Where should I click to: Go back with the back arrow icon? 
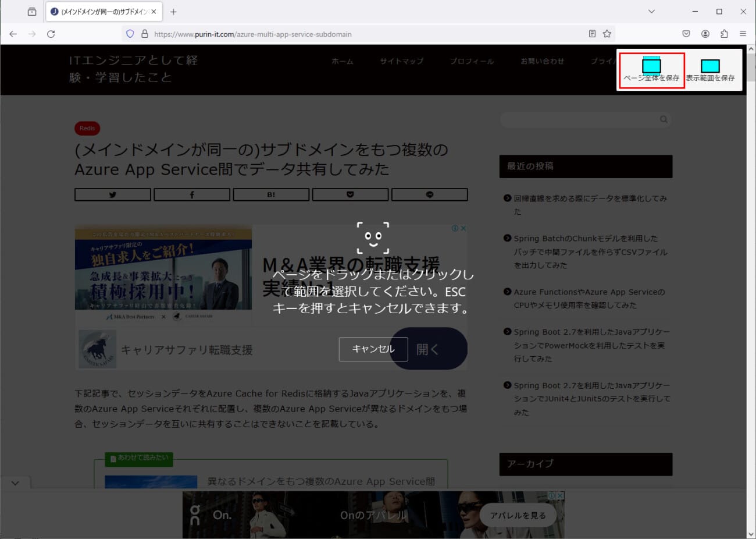pyautogui.click(x=13, y=34)
